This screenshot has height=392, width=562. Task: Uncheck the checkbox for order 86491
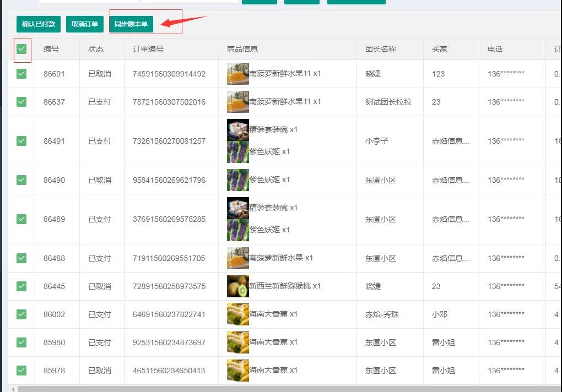point(21,141)
